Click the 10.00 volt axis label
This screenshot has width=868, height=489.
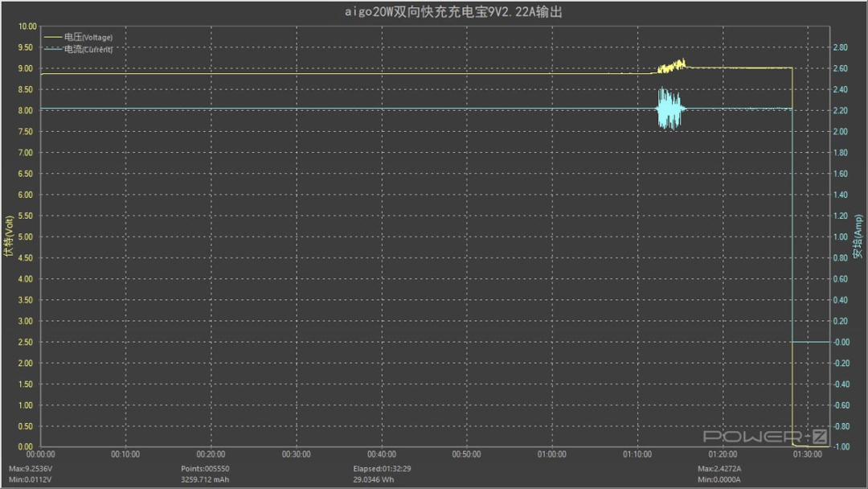(27, 27)
